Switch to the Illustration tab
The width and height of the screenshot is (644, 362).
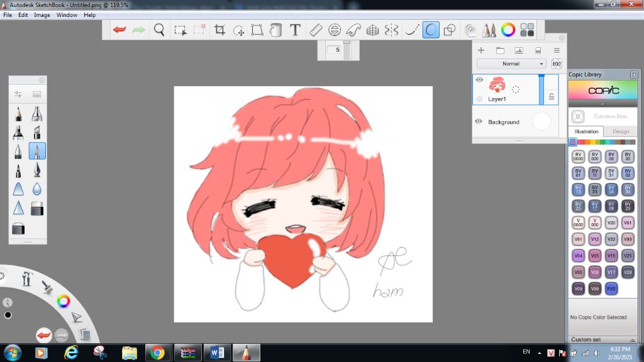(x=586, y=131)
